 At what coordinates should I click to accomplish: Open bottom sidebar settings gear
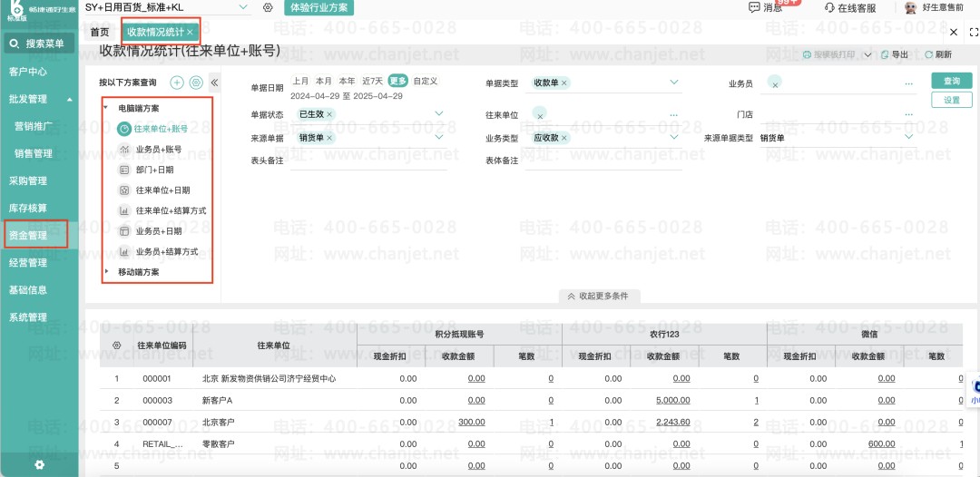tap(39, 464)
